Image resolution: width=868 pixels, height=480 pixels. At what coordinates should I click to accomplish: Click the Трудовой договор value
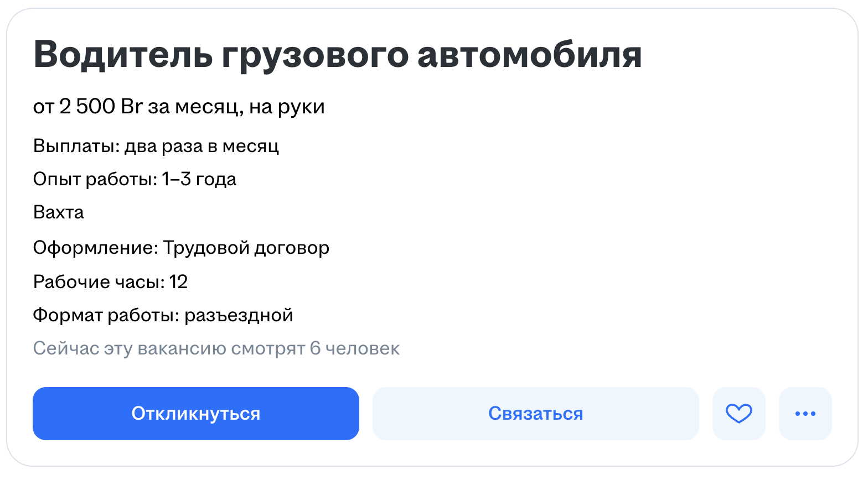(246, 248)
